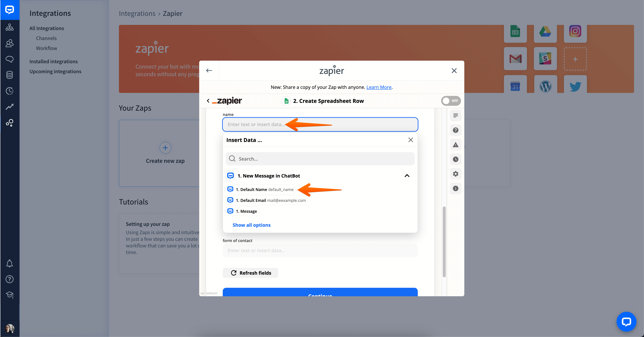Open the settings gear icon in right rail

455,174
